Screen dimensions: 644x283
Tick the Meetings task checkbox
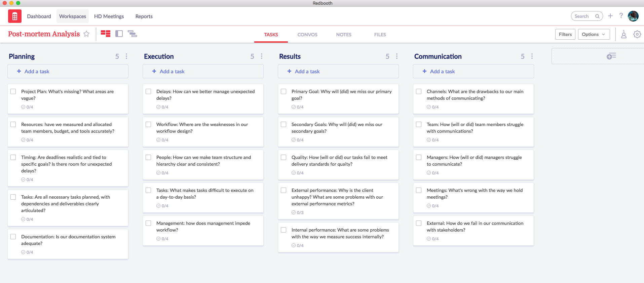tap(419, 190)
